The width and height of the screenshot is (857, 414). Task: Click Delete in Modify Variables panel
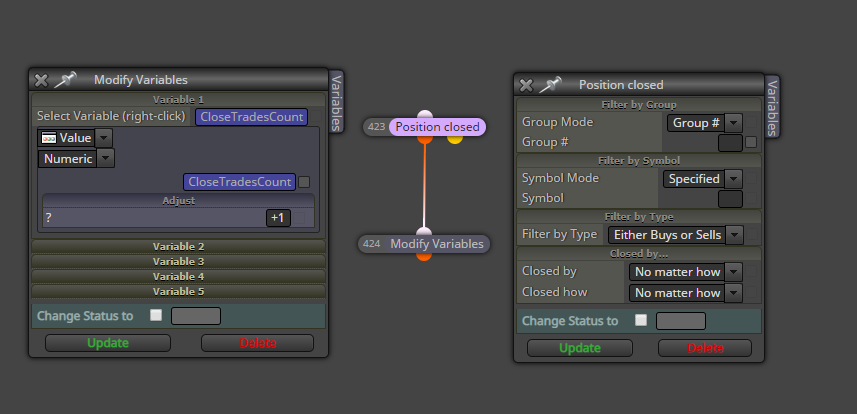tap(257, 343)
